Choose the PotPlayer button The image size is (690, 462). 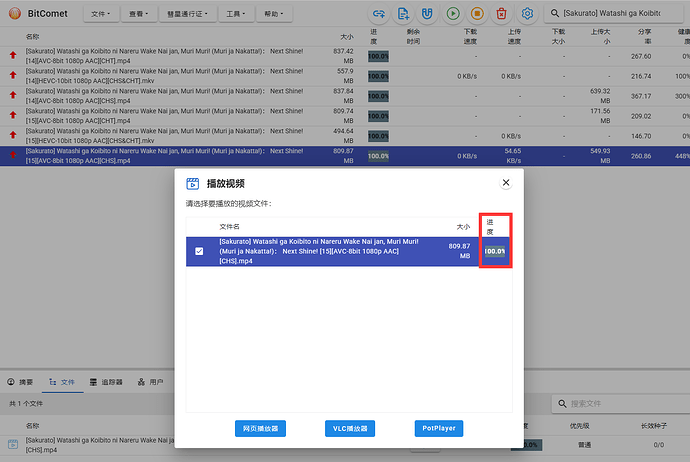pos(439,428)
